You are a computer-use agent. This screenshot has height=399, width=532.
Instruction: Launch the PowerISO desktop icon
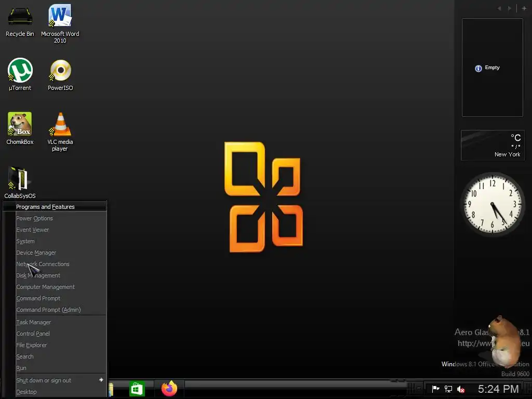pyautogui.click(x=60, y=74)
